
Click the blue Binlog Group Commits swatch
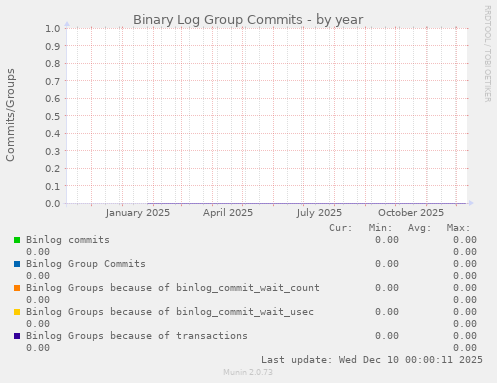coord(17,264)
